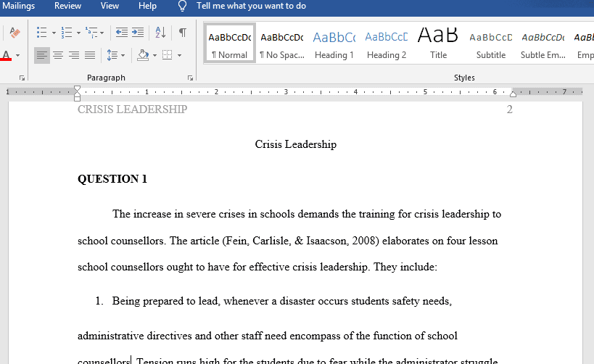
Task: Click the first line indent ruler marker
Action: click(77, 88)
